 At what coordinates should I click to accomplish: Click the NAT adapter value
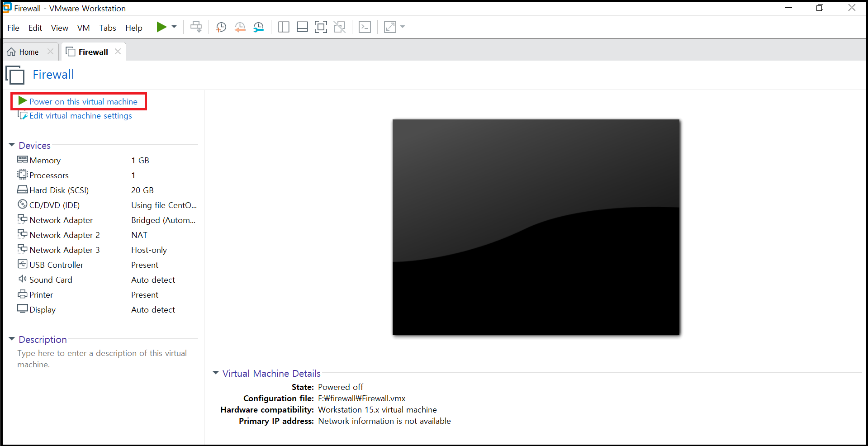[139, 235]
